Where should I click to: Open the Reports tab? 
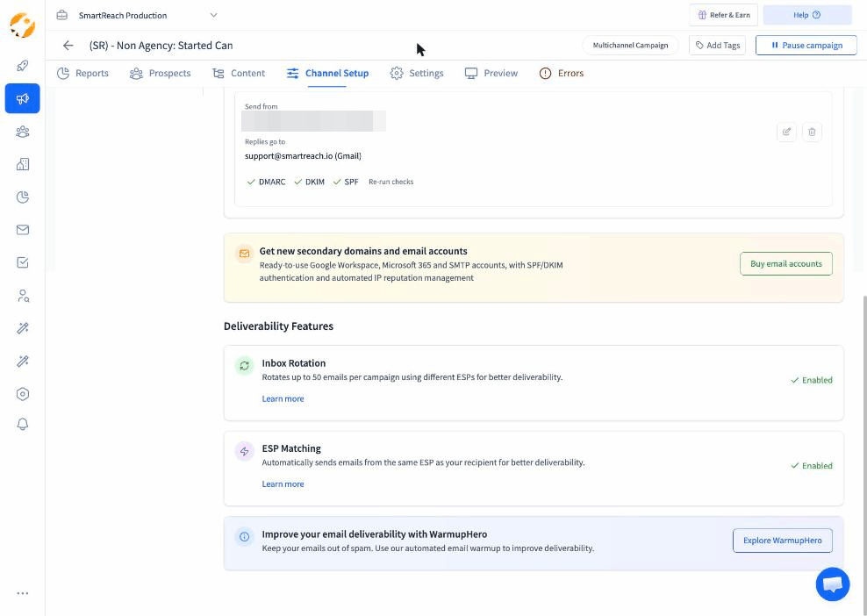pyautogui.click(x=83, y=73)
